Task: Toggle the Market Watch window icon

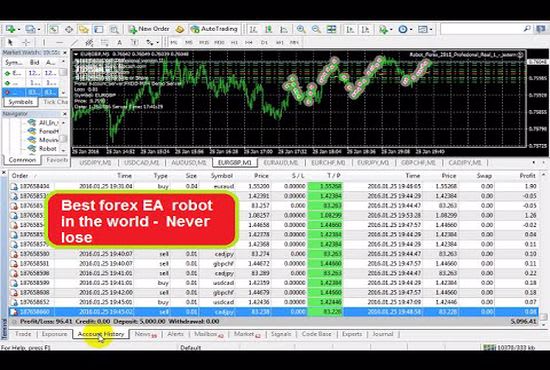Action: [x=53, y=29]
